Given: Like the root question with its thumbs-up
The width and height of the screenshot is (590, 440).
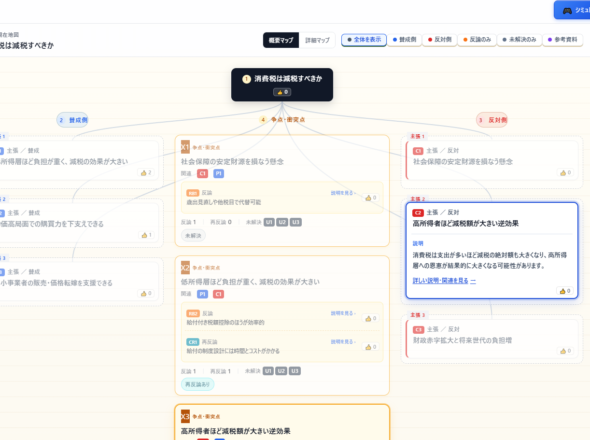Looking at the screenshot, I should coord(282,92).
